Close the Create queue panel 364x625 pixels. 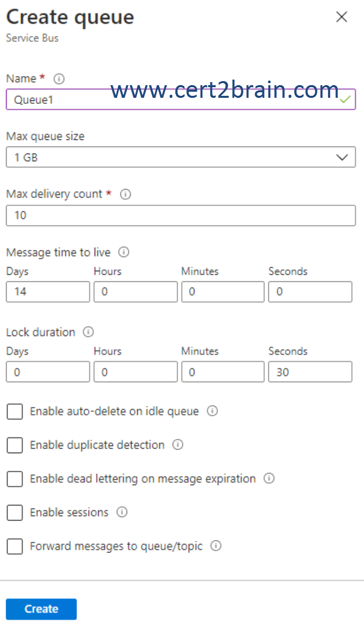click(342, 17)
